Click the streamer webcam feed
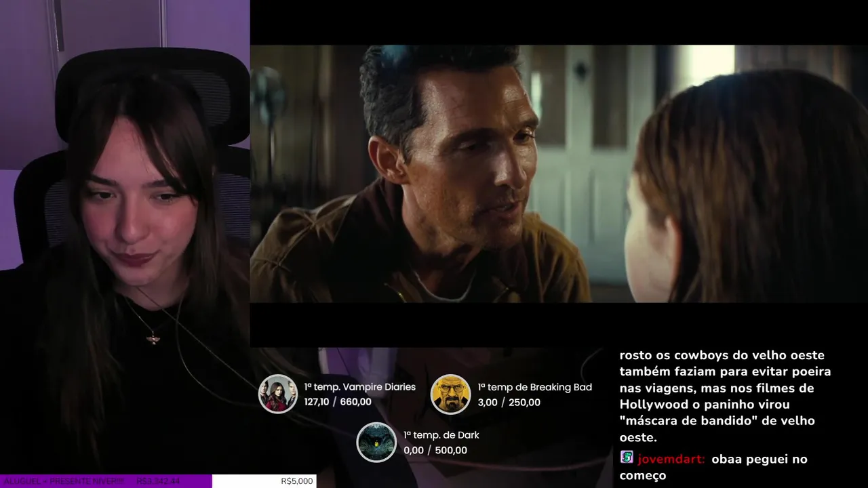The image size is (868, 488). click(x=125, y=237)
